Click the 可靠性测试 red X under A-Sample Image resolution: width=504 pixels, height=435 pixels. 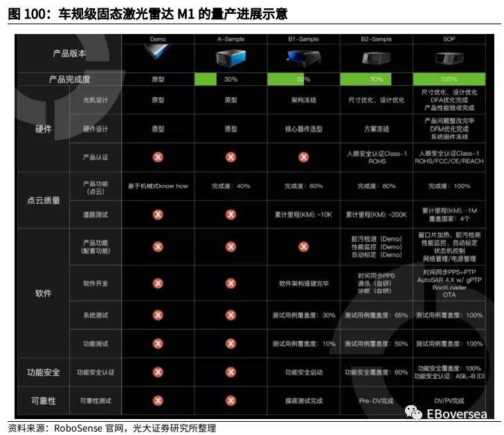pyautogui.click(x=231, y=400)
